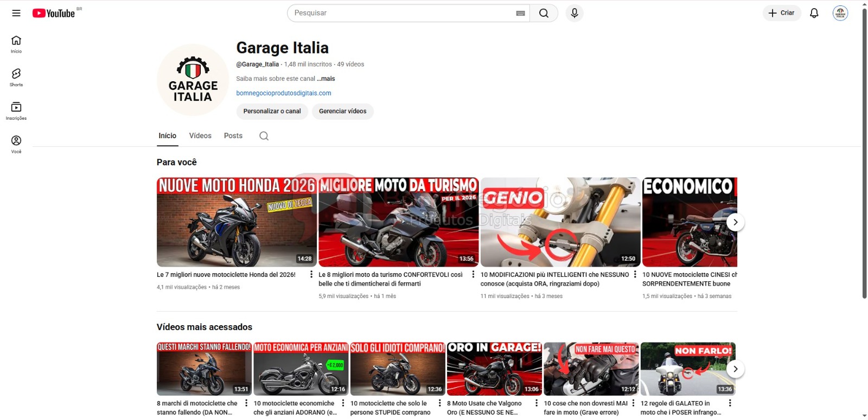Screen dimensions: 868x420
Task: Open options for Honda 2026 video
Action: tap(311, 275)
